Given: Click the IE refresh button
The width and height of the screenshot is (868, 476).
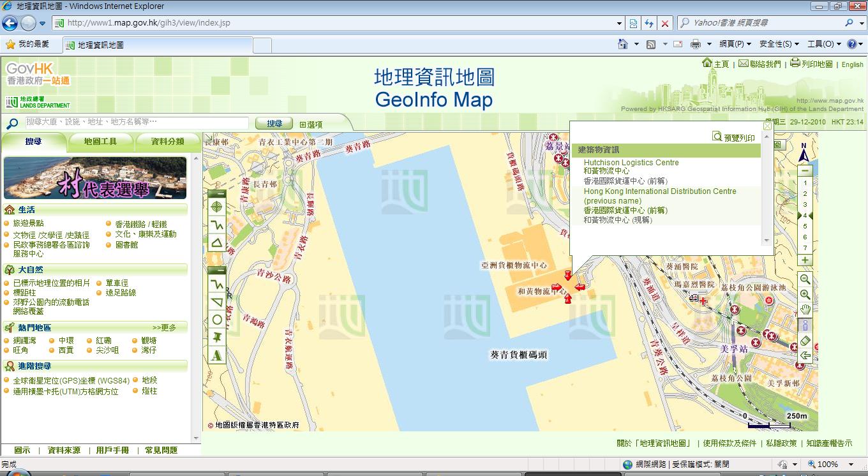Looking at the screenshot, I should (649, 23).
